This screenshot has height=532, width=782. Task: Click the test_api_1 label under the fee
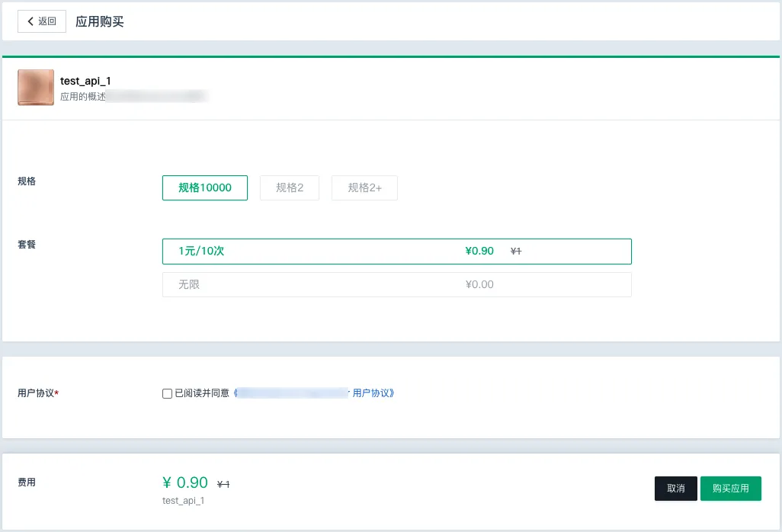(x=184, y=501)
